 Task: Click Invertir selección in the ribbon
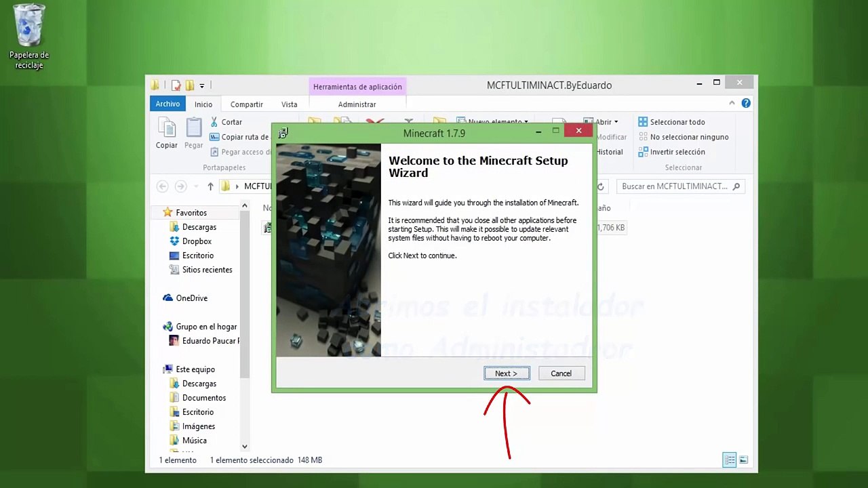[672, 152]
